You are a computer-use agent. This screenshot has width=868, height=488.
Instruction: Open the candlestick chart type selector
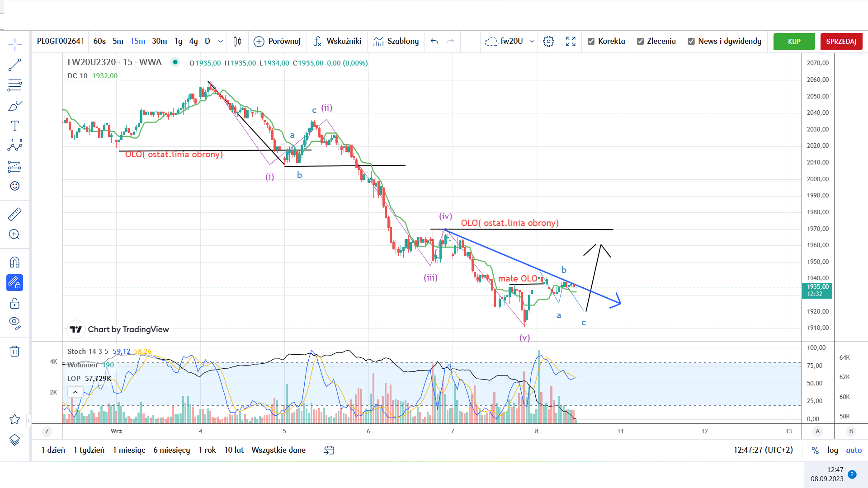(x=237, y=42)
